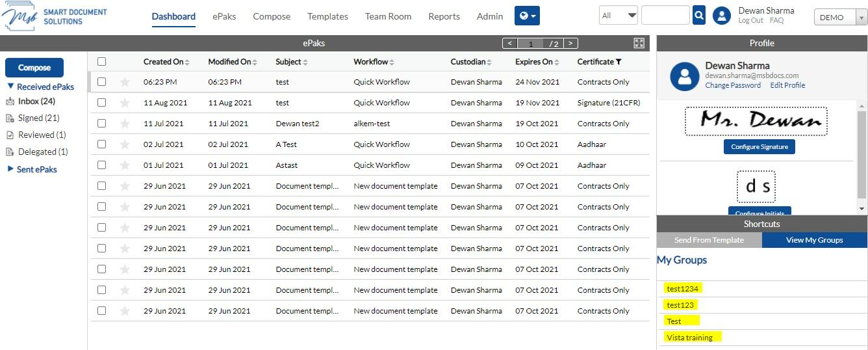Star the Dewan test2 ePak
868x350 pixels.
125,124
